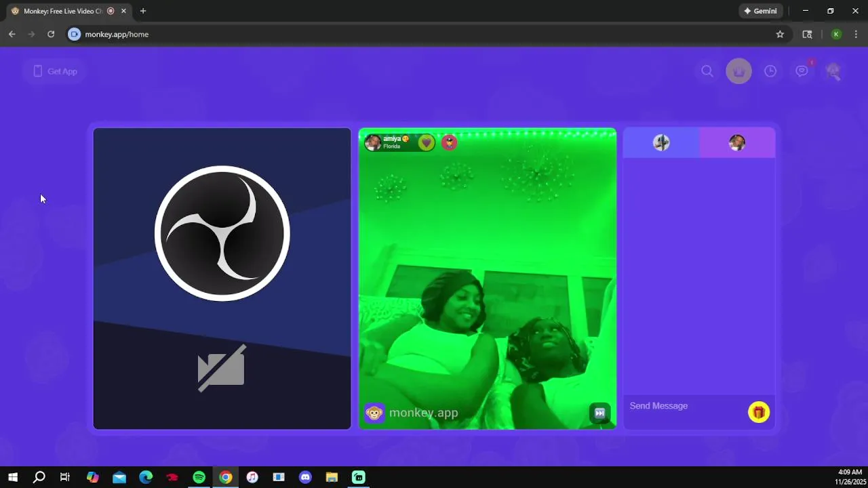
Task: Open the profile avatar in Monkey header
Action: tap(833, 71)
